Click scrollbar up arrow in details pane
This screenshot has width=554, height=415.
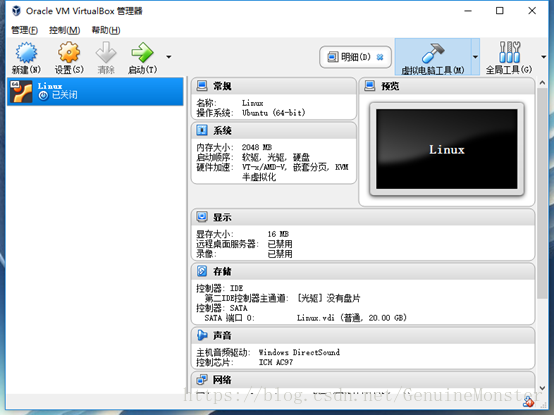[542, 83]
